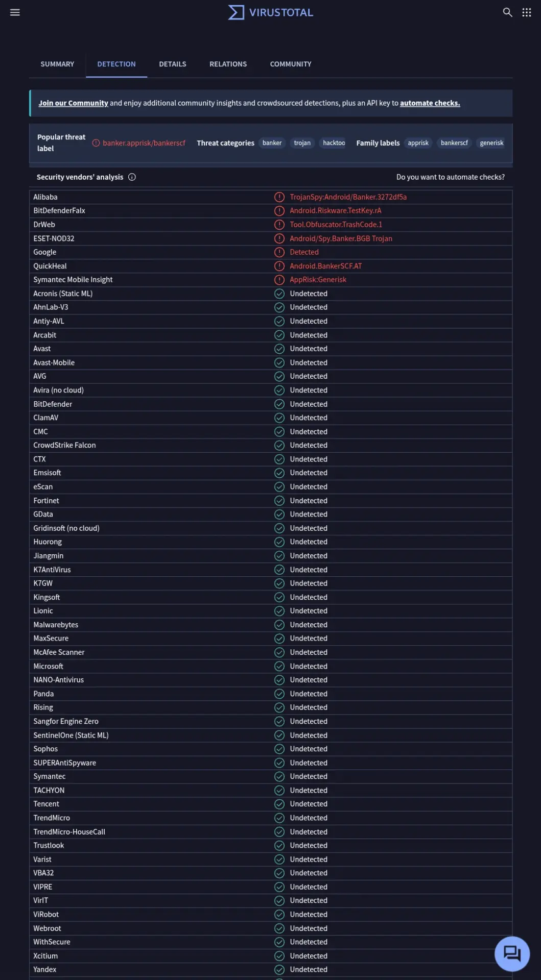541x980 pixels.
Task: Open the hamburger navigation menu
Action: tap(15, 12)
